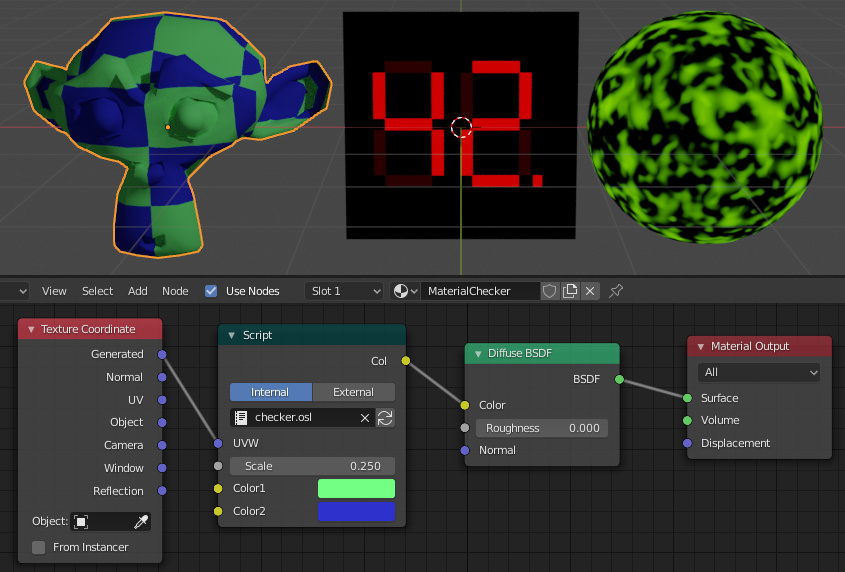Open the Slot 1 dropdown

(x=344, y=291)
